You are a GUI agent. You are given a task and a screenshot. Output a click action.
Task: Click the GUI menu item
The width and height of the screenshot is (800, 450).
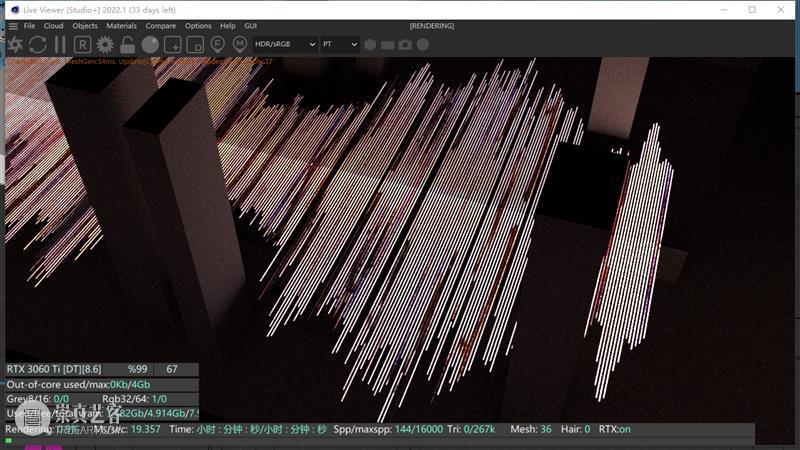[x=251, y=26]
